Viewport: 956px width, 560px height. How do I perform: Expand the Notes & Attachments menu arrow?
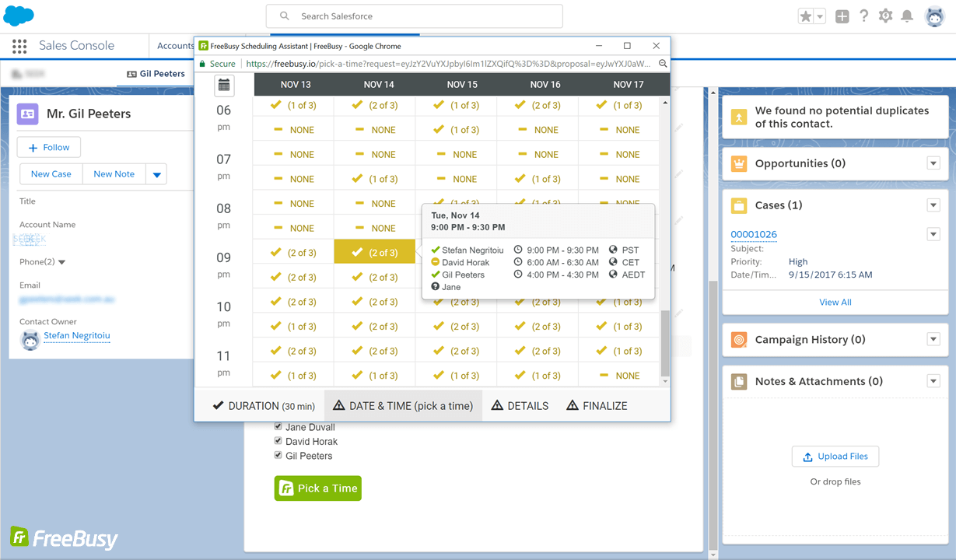coord(933,381)
